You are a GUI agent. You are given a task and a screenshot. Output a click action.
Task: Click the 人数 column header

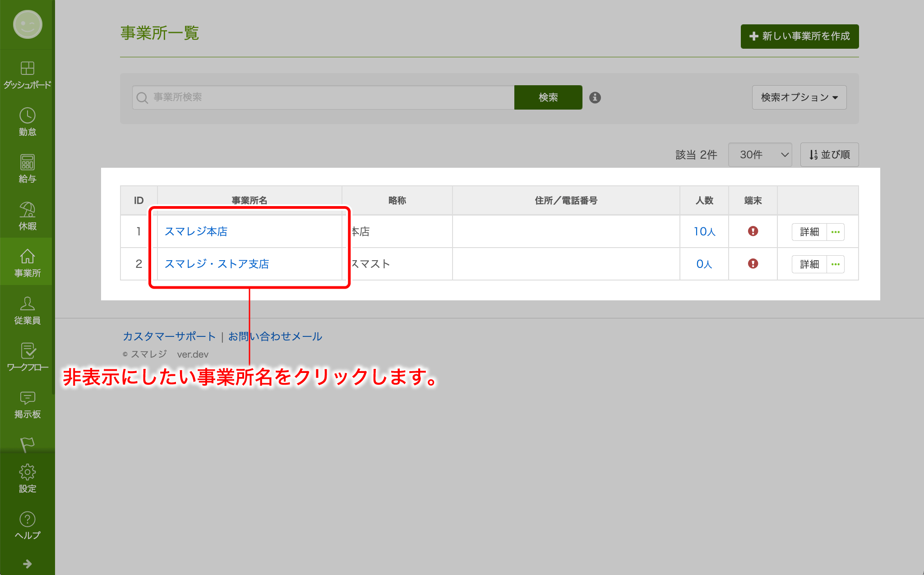coord(704,200)
